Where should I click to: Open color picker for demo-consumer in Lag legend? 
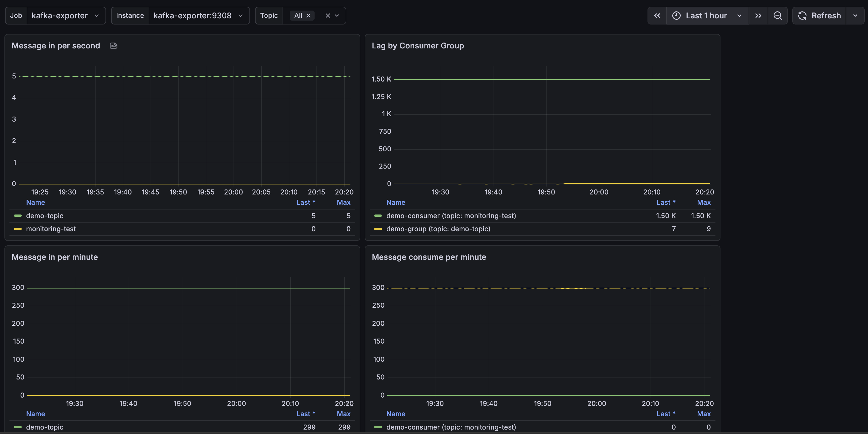(378, 216)
